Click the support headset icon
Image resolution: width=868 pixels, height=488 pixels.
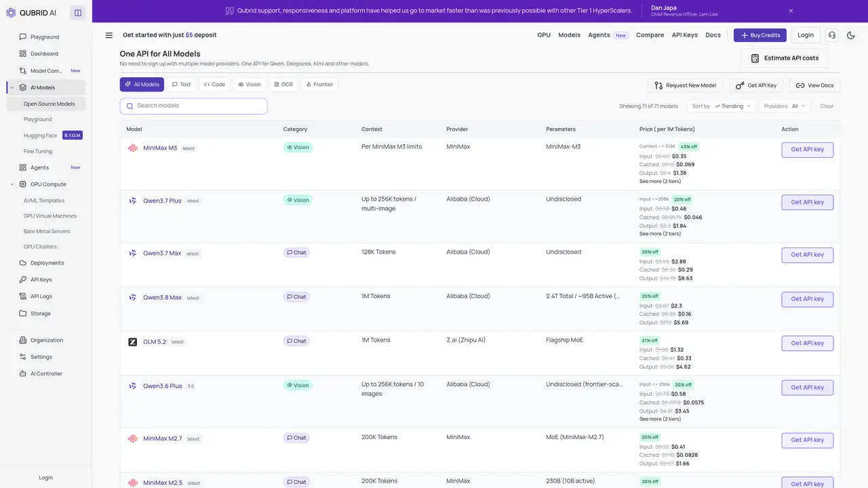pos(832,35)
